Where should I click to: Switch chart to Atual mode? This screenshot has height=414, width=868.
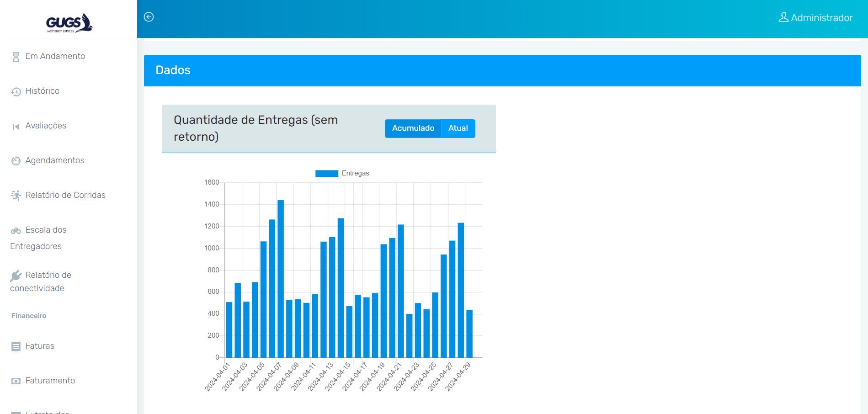click(458, 128)
